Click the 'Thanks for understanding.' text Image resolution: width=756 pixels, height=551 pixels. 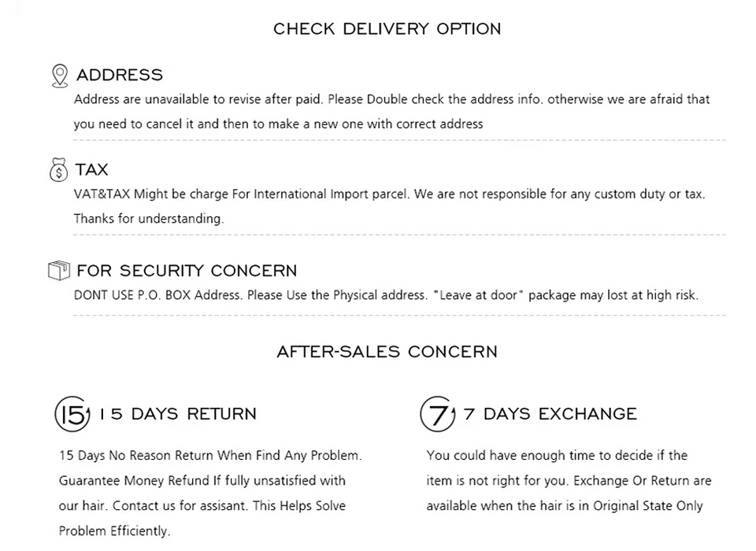pyautogui.click(x=149, y=219)
